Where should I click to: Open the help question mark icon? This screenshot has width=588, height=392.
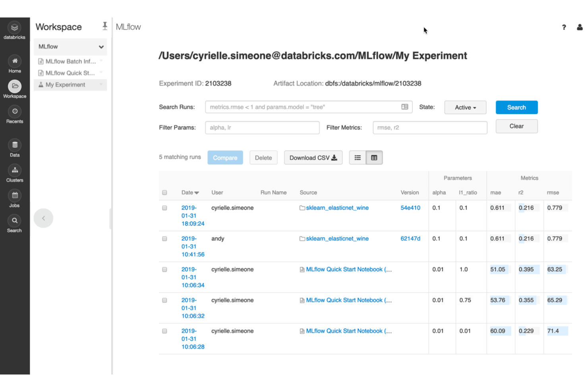coord(564,27)
